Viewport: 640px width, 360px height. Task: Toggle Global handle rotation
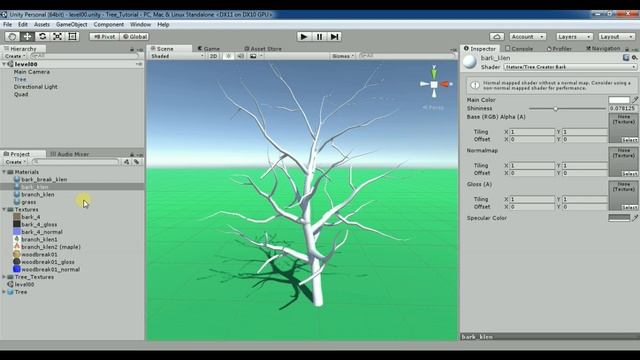coord(134,37)
